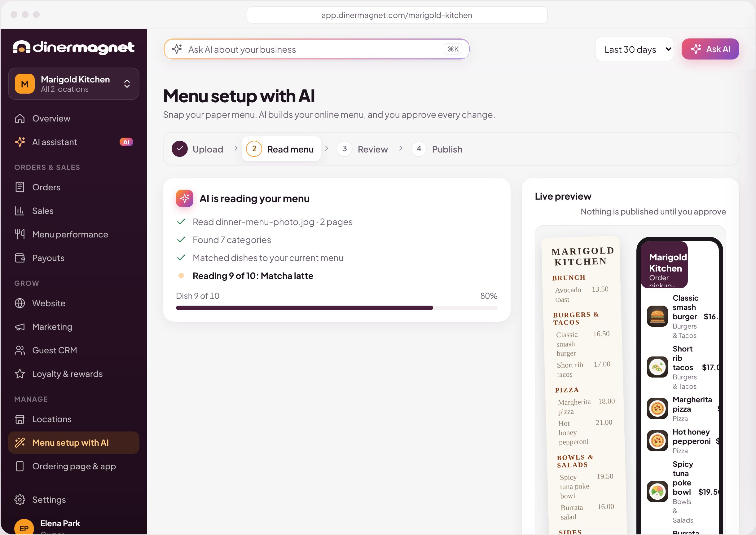756x535 pixels.
Task: Click the Orders receipt icon
Action: [20, 187]
